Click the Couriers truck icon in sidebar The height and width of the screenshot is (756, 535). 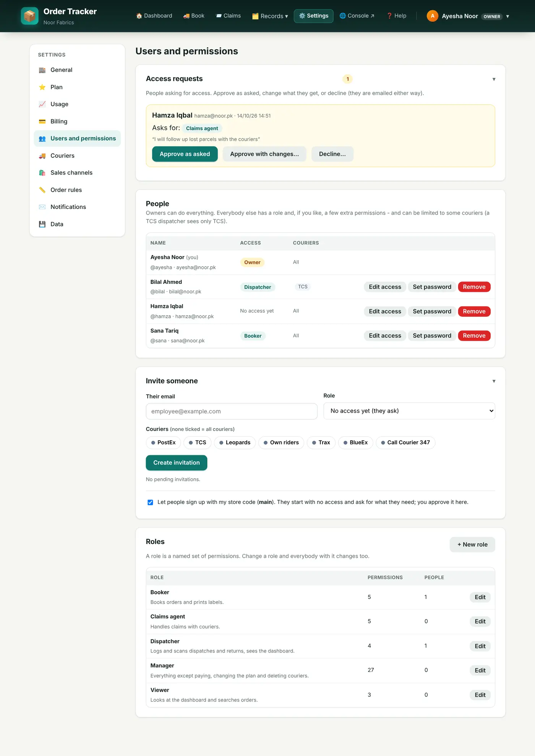[42, 156]
